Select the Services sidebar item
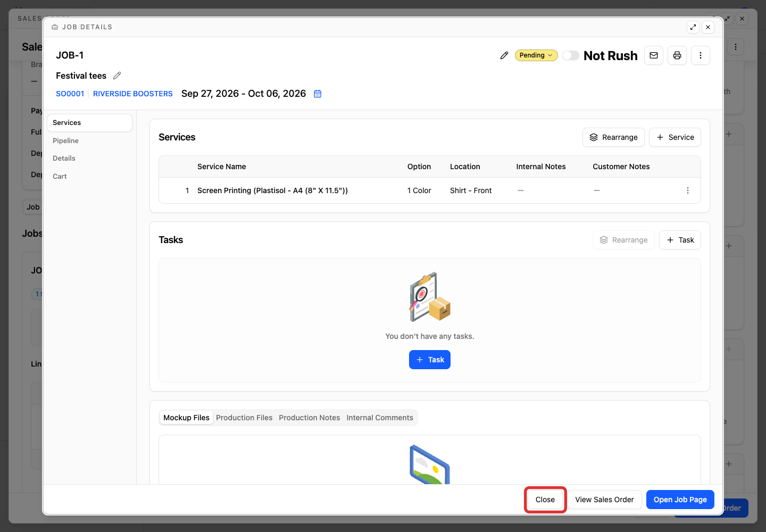 (89, 123)
